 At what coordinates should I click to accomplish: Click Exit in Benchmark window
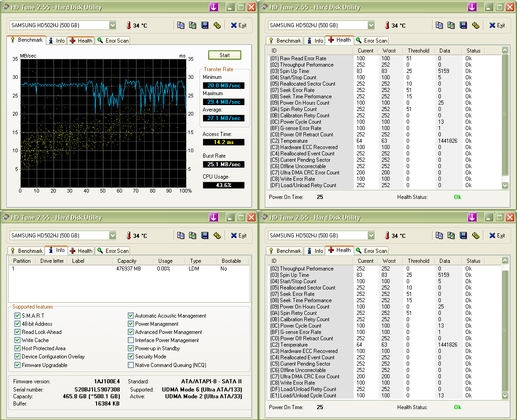(239, 25)
